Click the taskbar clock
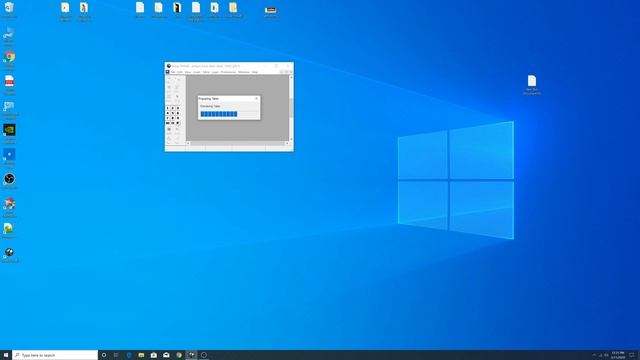Image resolution: width=640 pixels, height=360 pixels. [618, 355]
